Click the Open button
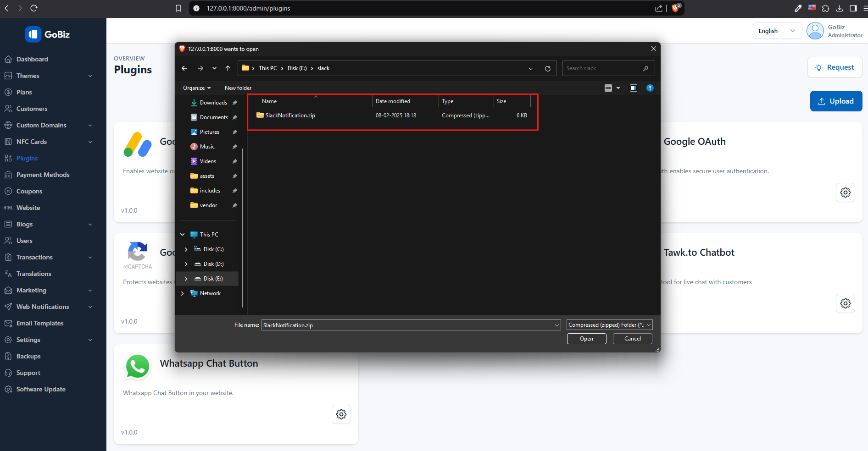 586,339
